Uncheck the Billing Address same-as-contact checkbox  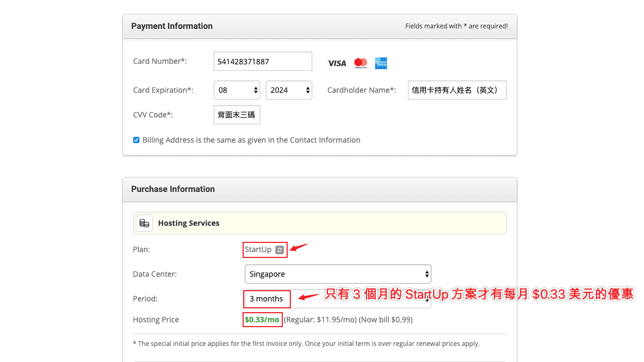click(x=136, y=140)
